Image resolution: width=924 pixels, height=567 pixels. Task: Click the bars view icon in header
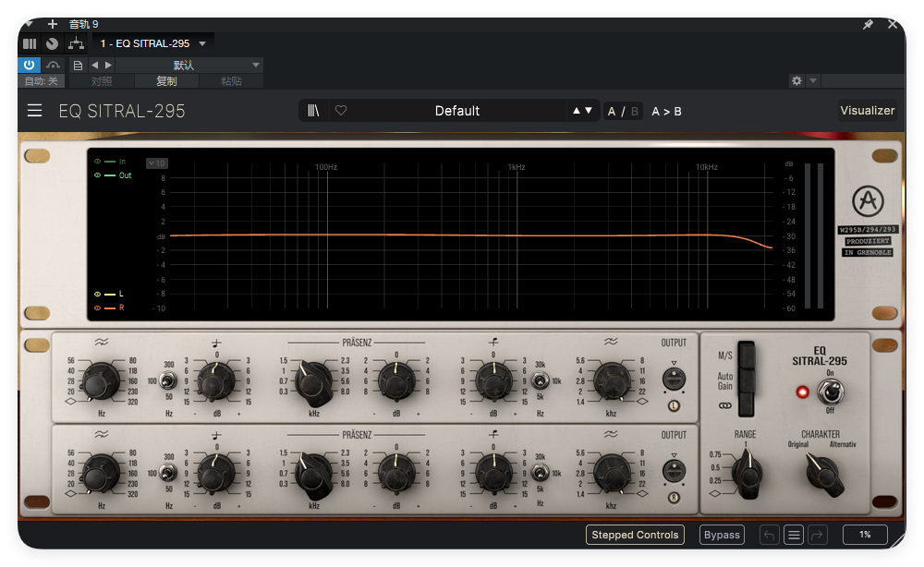[30, 43]
